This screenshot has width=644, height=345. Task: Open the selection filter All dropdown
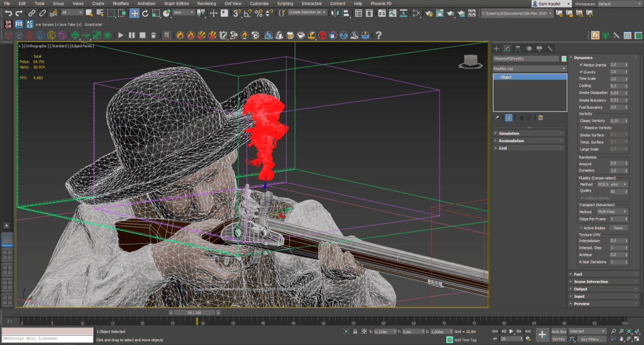tap(72, 13)
